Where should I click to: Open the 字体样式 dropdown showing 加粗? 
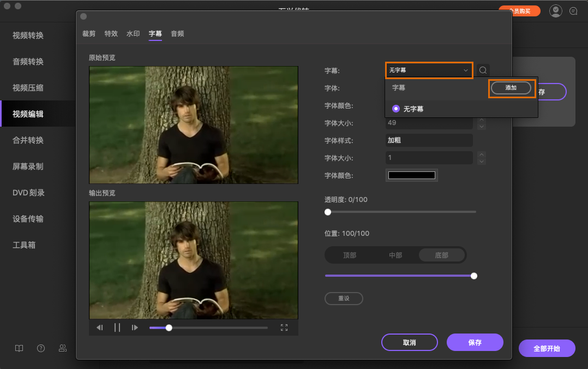pos(429,140)
